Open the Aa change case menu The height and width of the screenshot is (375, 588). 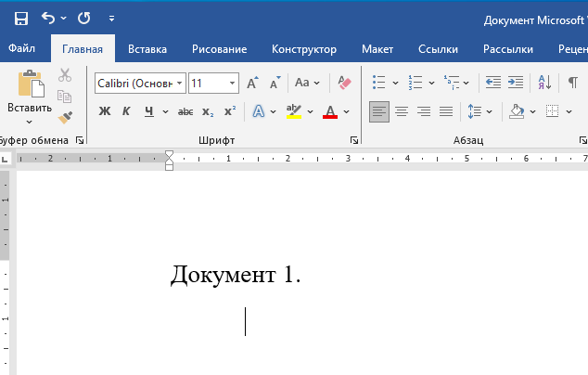tap(307, 83)
